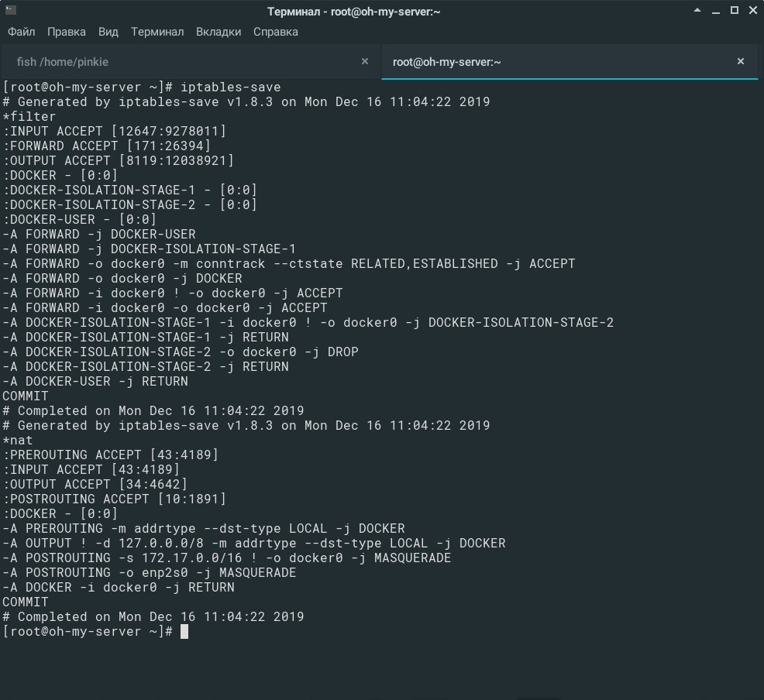Click the FORWARD -i docker0 ! -o docker0 ACCEPT rule

coord(173,293)
